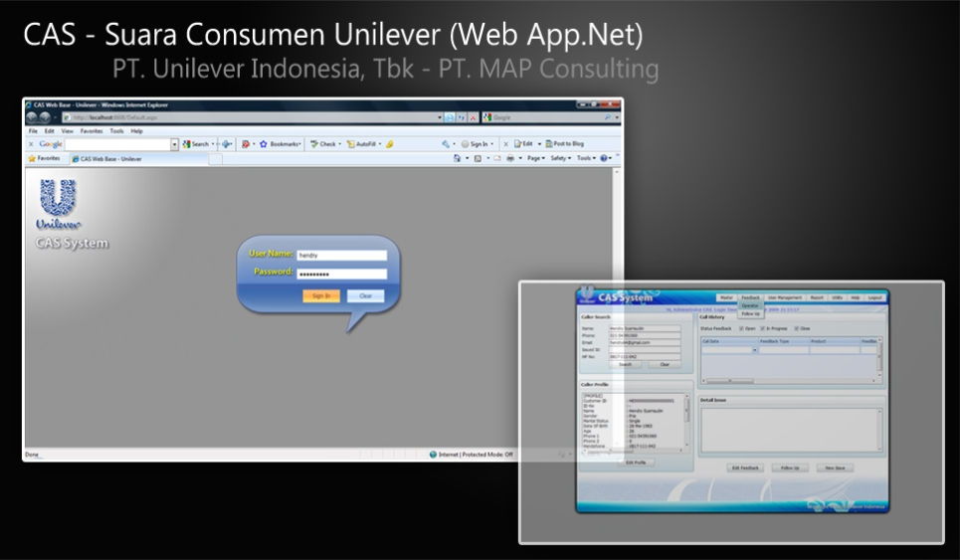Click the Bookmarks star on the Google toolbar

point(264,144)
